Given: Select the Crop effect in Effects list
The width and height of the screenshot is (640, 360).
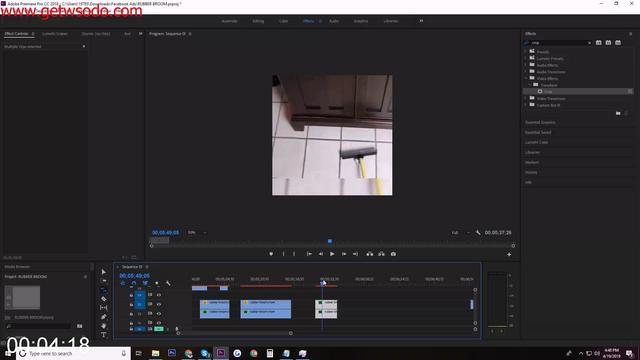Looking at the screenshot, I should pos(578,91).
